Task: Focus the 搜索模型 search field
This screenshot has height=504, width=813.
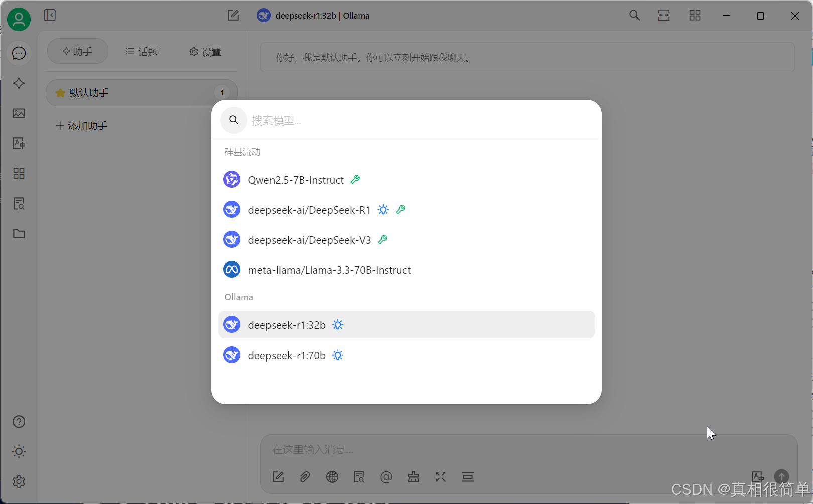Action: [422, 120]
